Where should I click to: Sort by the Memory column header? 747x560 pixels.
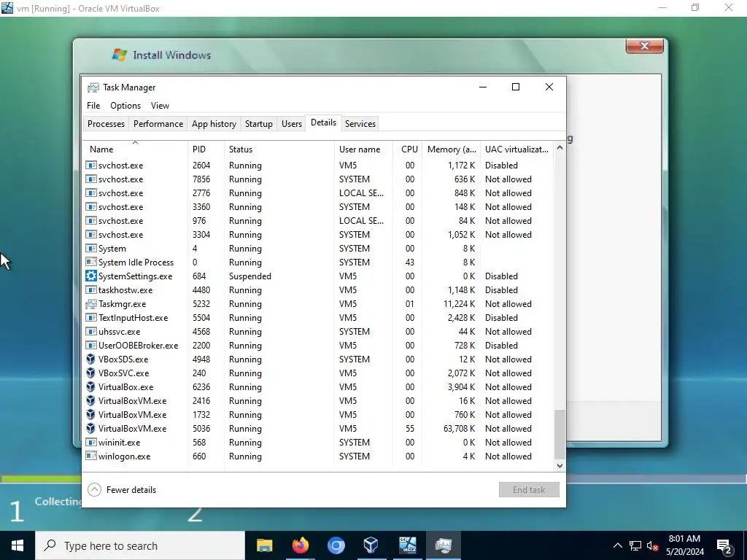pos(451,149)
